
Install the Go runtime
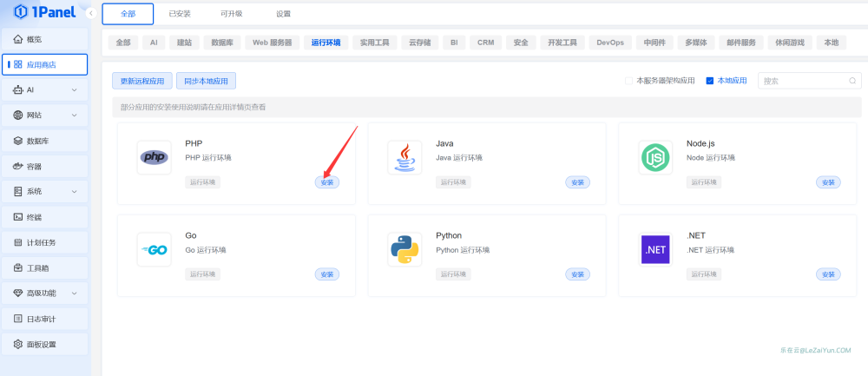coord(327,274)
